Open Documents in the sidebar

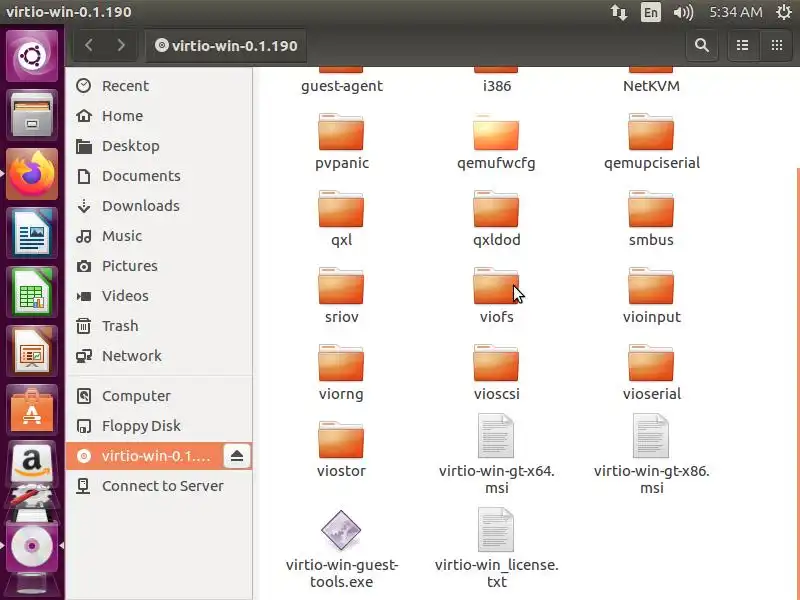(x=159, y=176)
